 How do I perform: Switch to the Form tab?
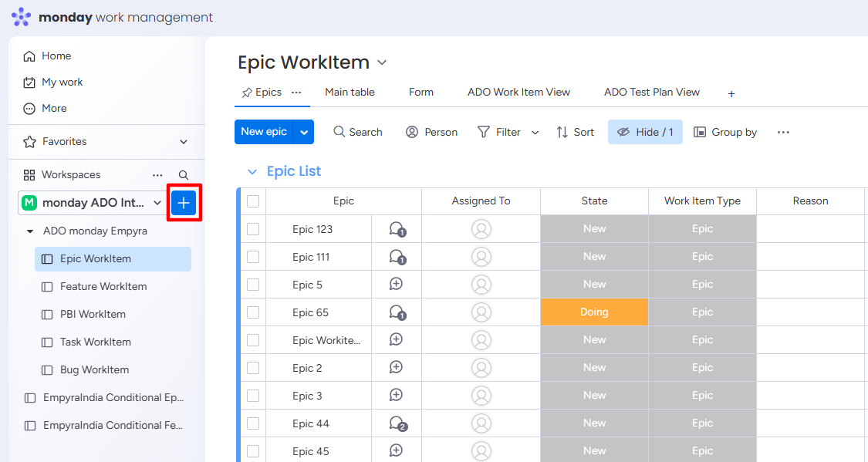pos(421,93)
